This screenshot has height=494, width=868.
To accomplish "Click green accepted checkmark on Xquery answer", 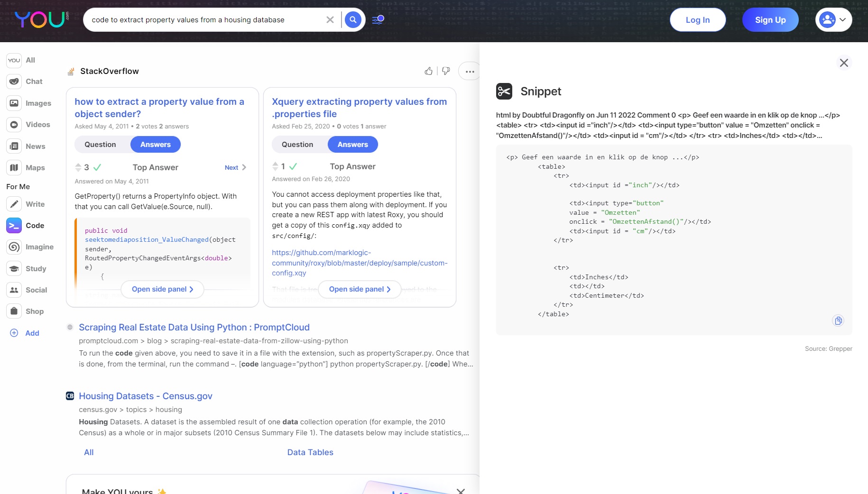I will coord(293,166).
